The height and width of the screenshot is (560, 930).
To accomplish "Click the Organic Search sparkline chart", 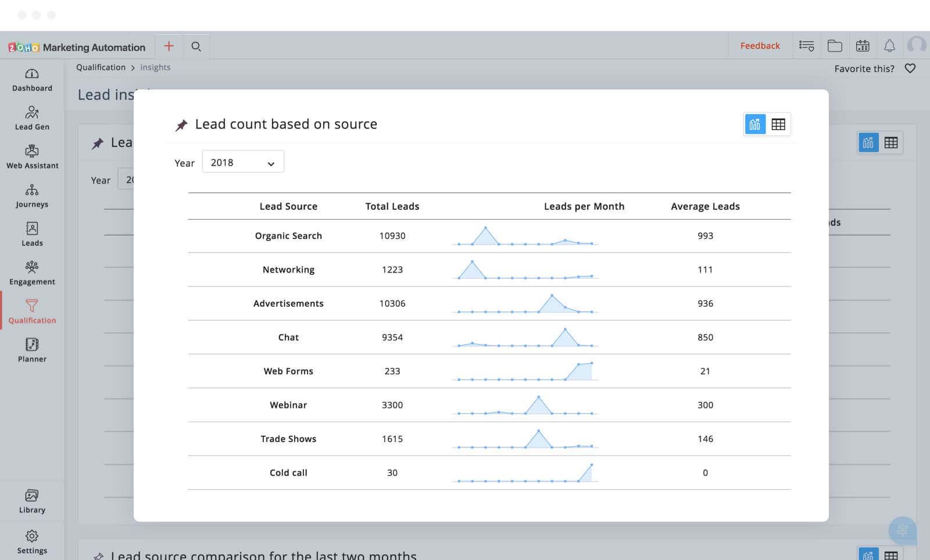I will click(x=525, y=236).
